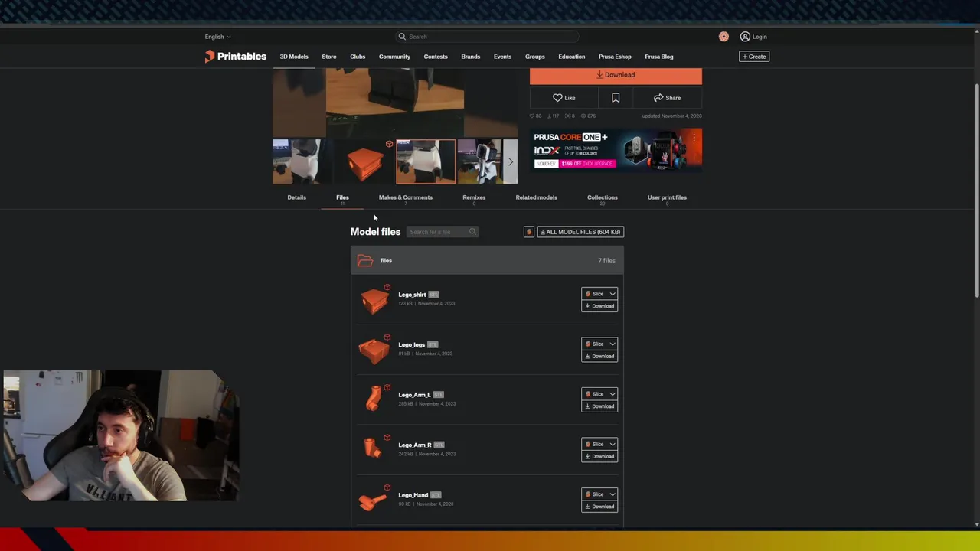Go to Prusa Eshop link
The height and width of the screenshot is (551, 980).
[615, 57]
